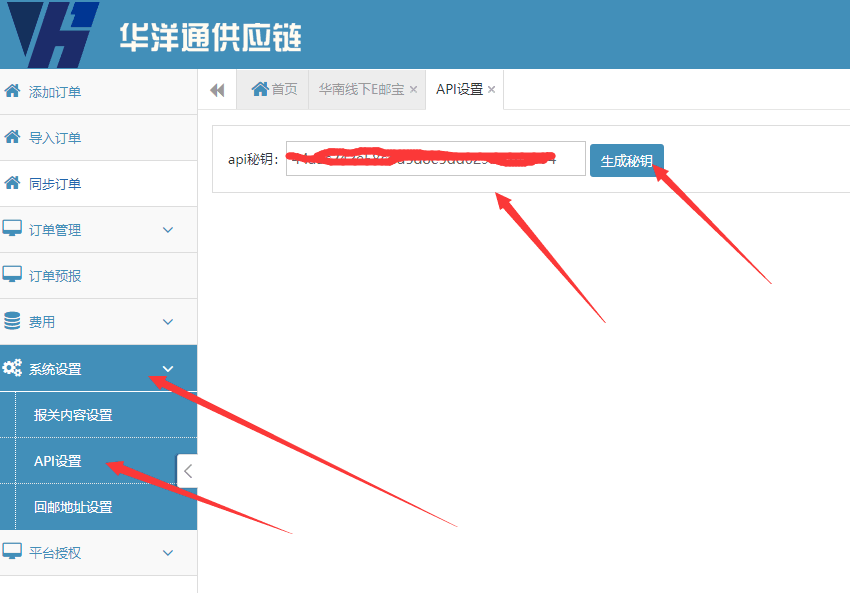Screen dimensions: 850x593
Task: Click the home icon beside 添加订单
Action: click(13, 92)
